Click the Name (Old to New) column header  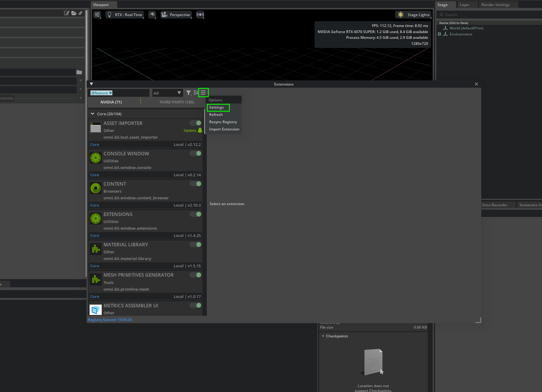tap(453, 23)
